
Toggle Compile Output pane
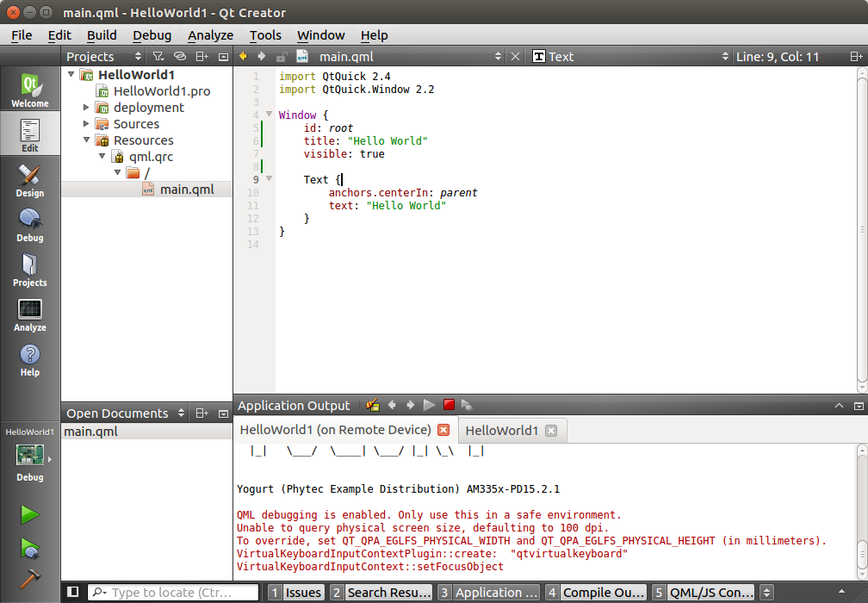tap(596, 592)
